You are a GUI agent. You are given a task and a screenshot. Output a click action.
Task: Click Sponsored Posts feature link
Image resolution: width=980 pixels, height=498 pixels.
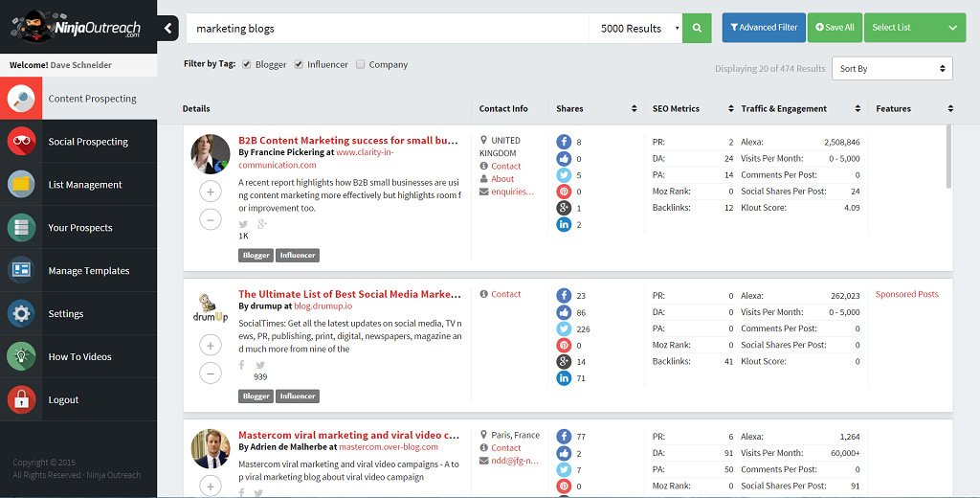pos(907,294)
